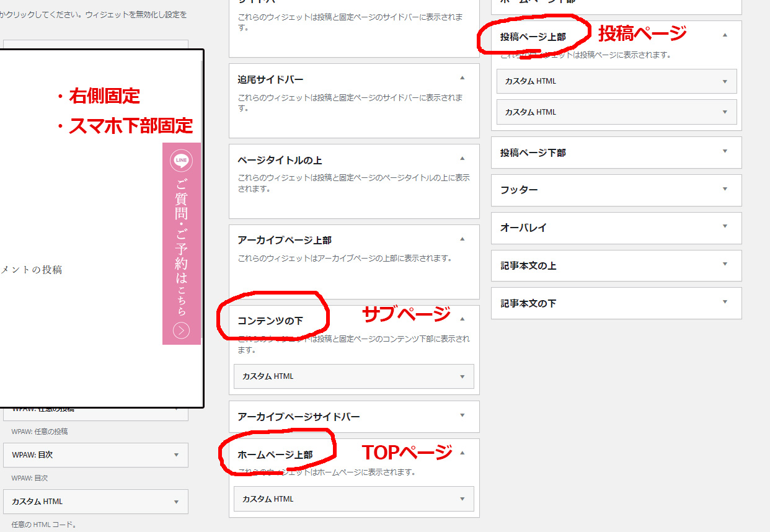Expand the オーバレイ widget area
The height and width of the screenshot is (532, 770).
[724, 227]
